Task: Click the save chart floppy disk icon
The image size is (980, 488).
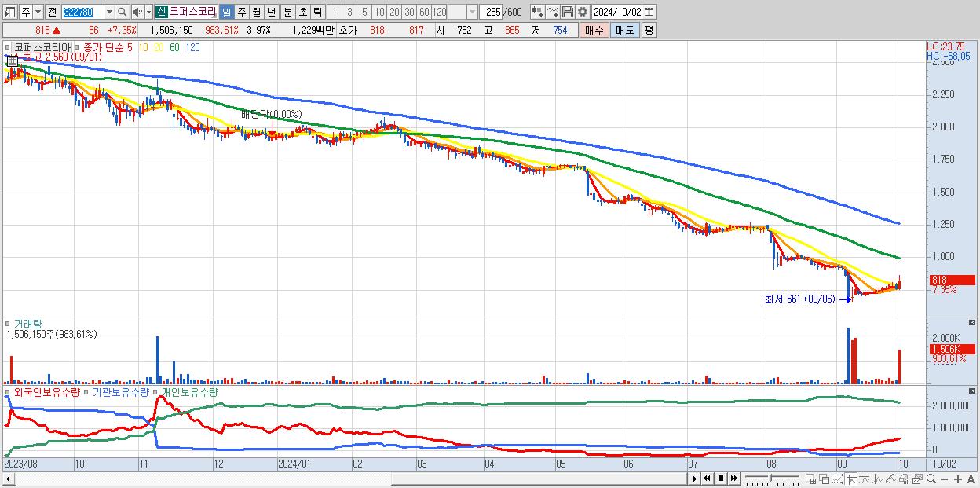Action: 567,12
